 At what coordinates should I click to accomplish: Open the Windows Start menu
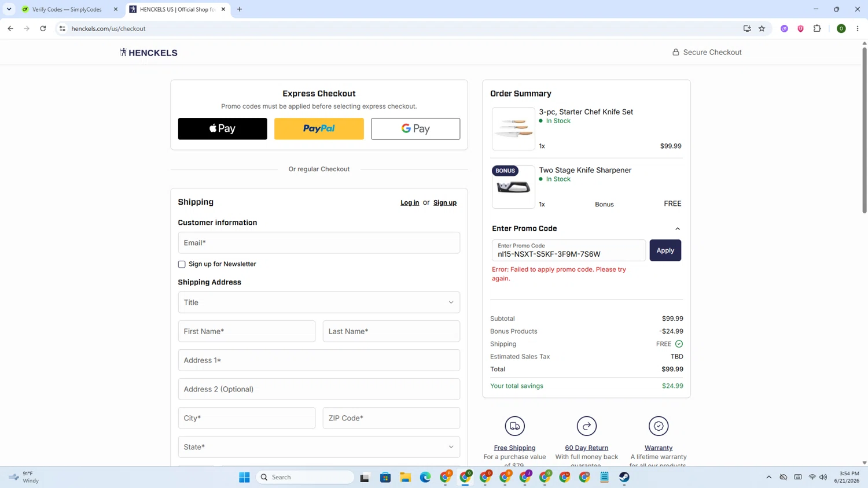244,477
